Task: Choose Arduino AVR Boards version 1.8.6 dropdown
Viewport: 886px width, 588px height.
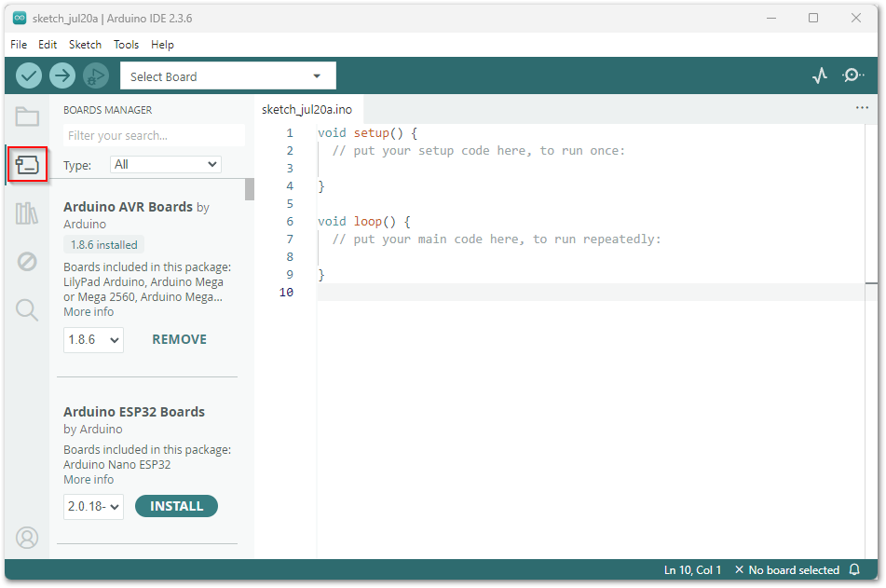Action: pos(93,340)
